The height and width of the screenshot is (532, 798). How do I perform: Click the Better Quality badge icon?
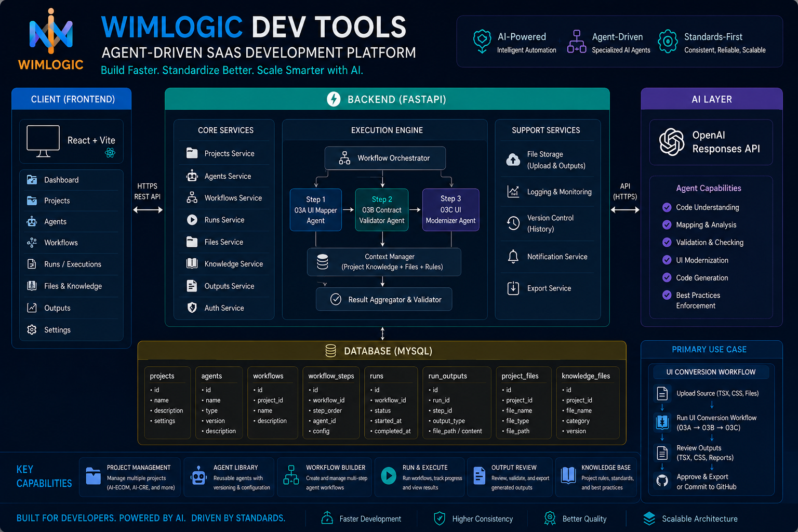tap(550, 518)
